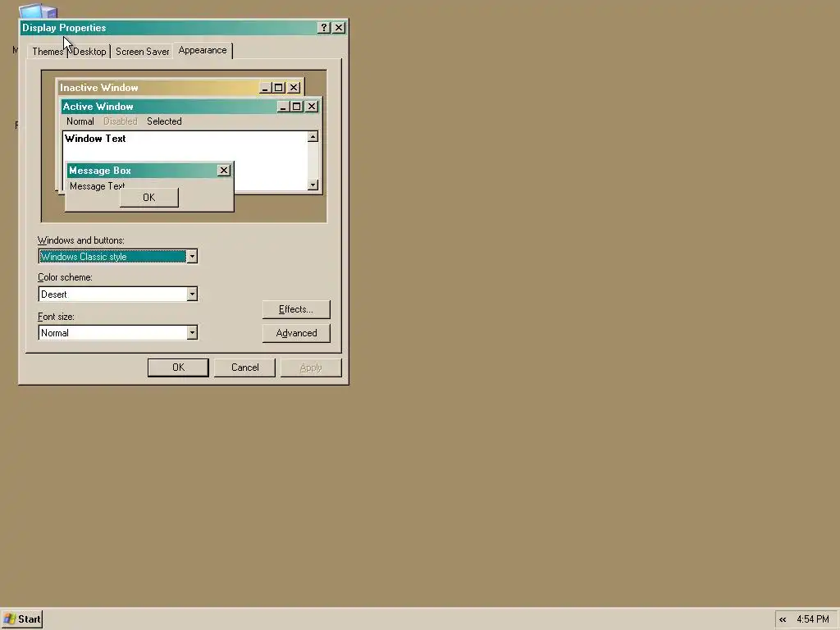The image size is (840, 630).
Task: Confirm with the dialog OK button
Action: (178, 367)
